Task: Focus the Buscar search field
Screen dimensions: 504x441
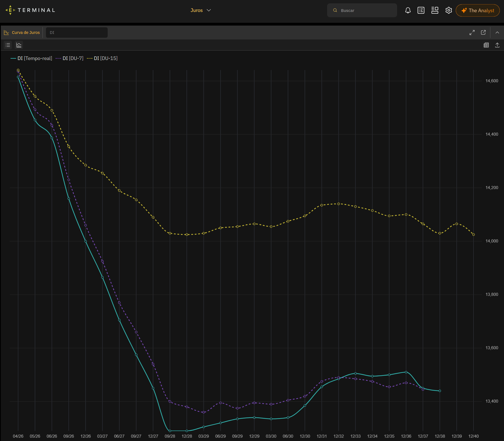Action: tap(362, 10)
